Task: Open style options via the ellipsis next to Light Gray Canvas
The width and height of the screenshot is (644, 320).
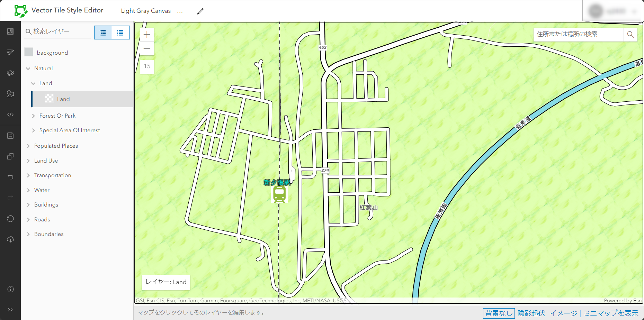Action: [x=180, y=11]
